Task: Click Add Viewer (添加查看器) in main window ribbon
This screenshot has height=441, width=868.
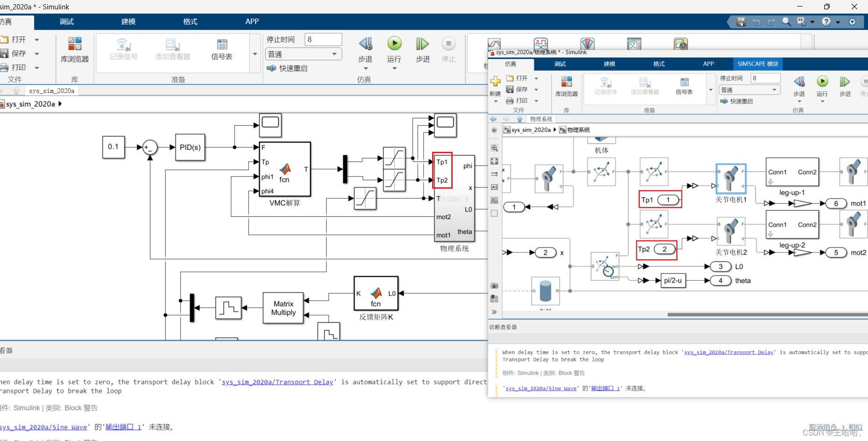Action: 173,50
